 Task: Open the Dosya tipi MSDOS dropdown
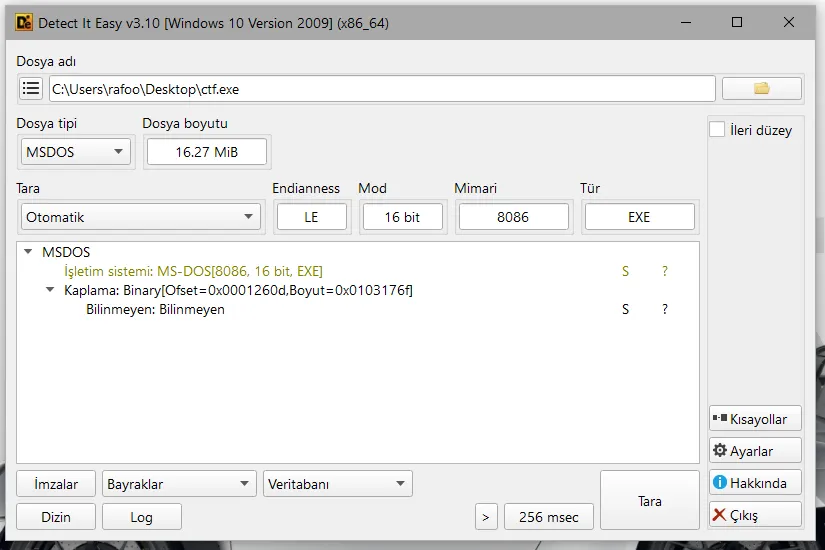coord(75,152)
